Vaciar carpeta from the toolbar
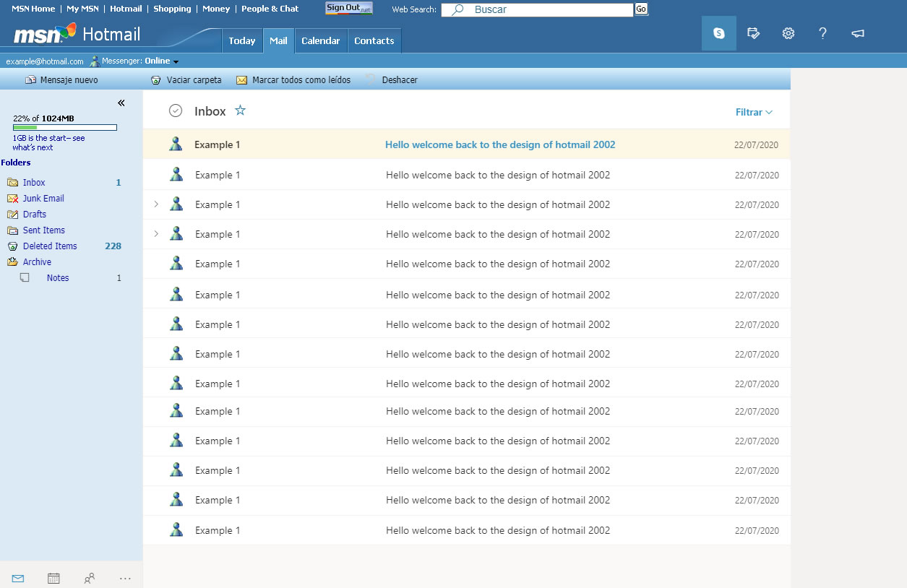This screenshot has height=588, width=907. coord(186,79)
